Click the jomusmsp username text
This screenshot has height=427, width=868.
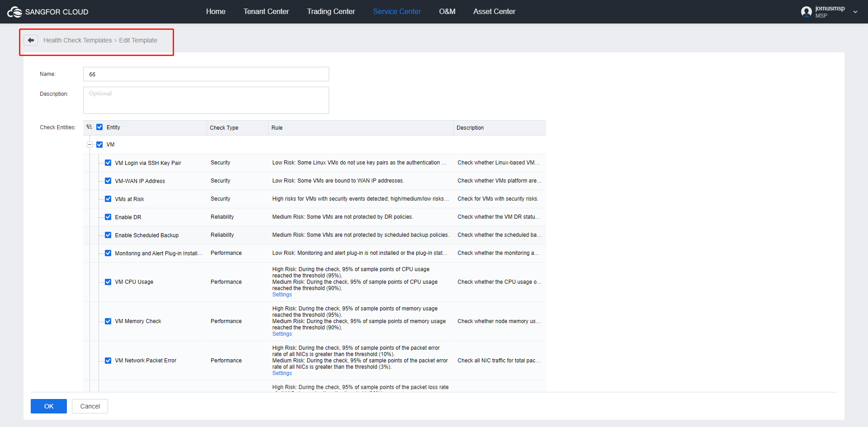pos(830,9)
